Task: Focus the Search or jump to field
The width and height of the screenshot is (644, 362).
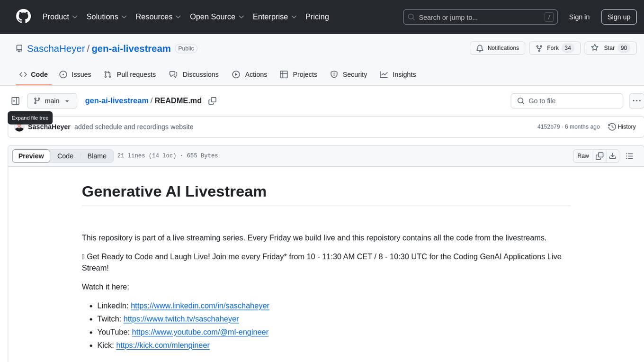Action: point(481,17)
